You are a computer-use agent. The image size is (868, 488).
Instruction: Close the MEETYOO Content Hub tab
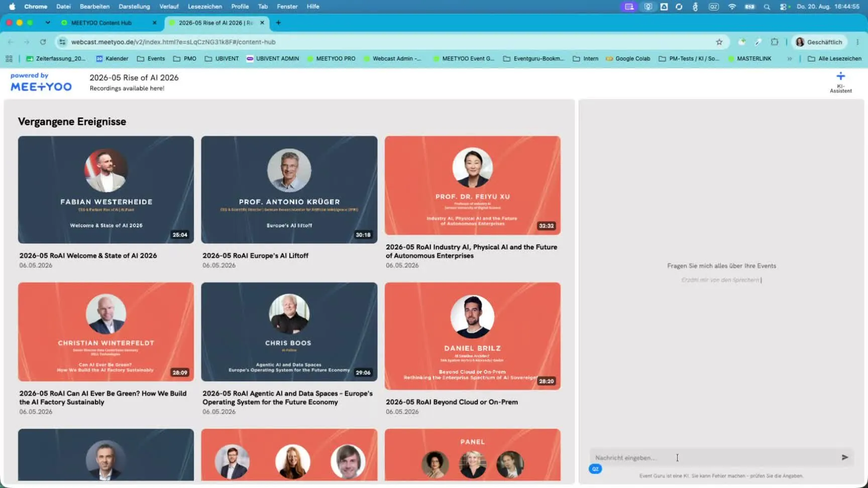pos(154,23)
